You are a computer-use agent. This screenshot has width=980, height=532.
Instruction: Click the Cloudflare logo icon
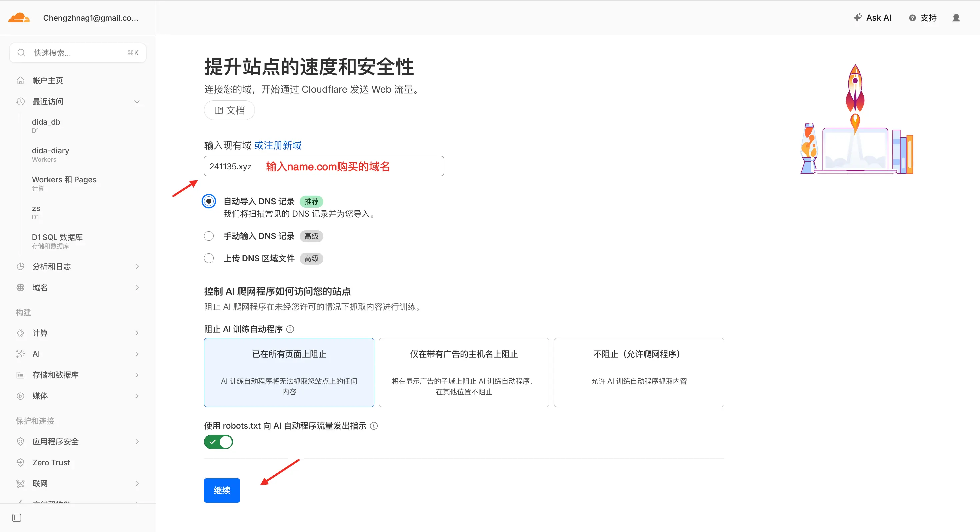pos(19,18)
